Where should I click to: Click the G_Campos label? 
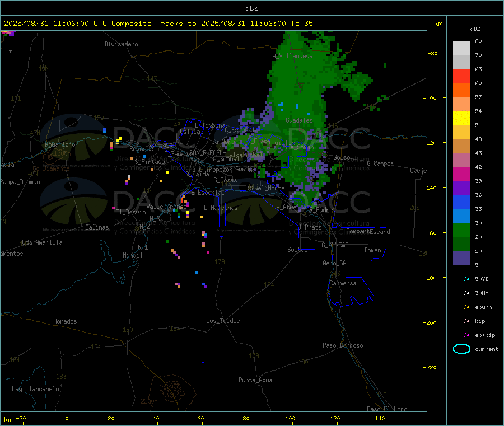[x=380, y=163]
